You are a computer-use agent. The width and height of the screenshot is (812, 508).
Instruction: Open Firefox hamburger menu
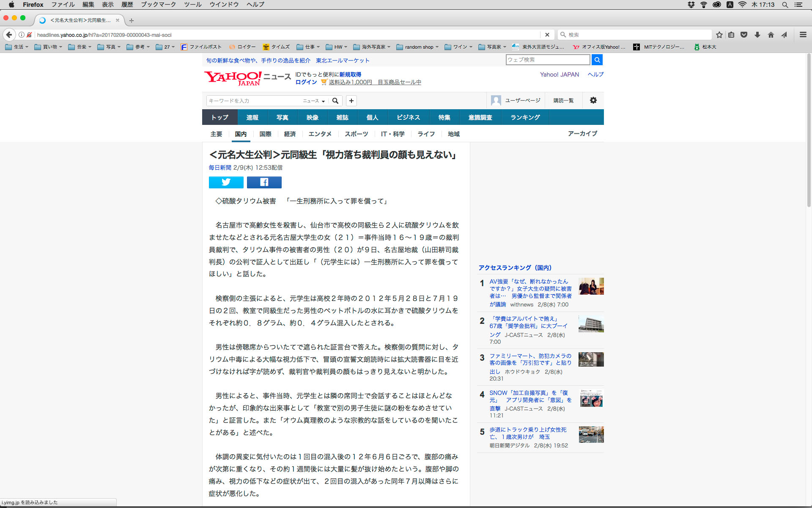tap(803, 35)
